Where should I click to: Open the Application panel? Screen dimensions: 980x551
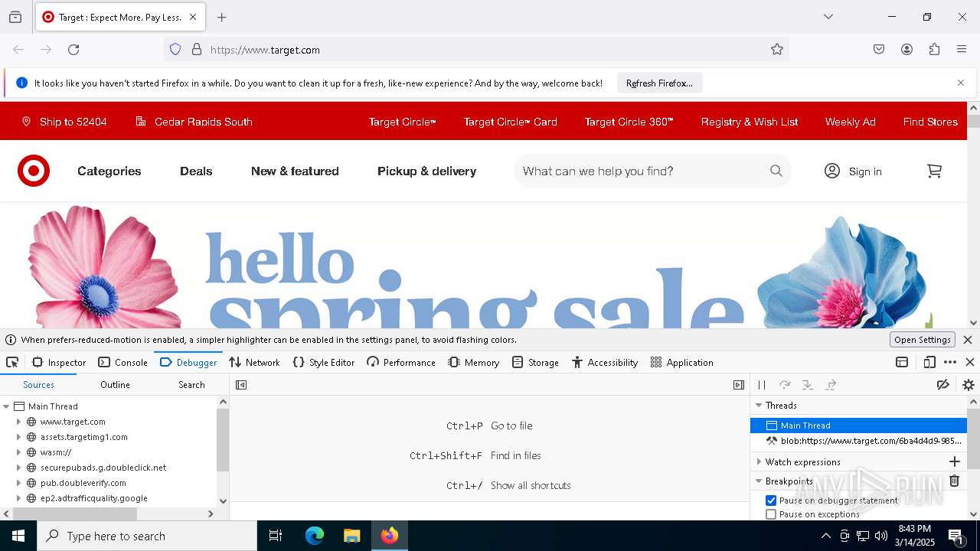tap(681, 363)
